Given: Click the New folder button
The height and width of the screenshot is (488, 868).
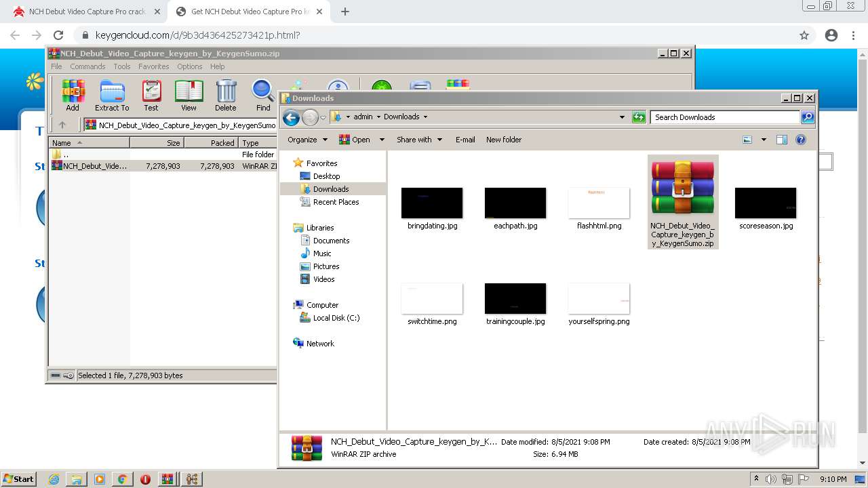Looking at the screenshot, I should click(504, 140).
